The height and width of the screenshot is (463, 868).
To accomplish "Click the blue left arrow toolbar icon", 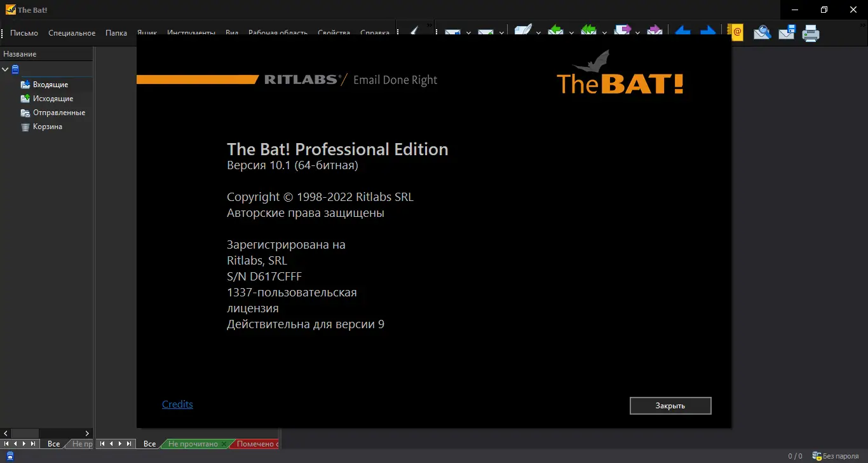I will tap(682, 31).
